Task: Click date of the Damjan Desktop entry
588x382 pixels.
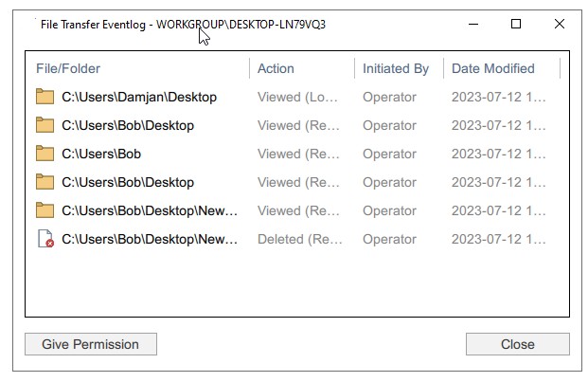Action: click(x=498, y=97)
